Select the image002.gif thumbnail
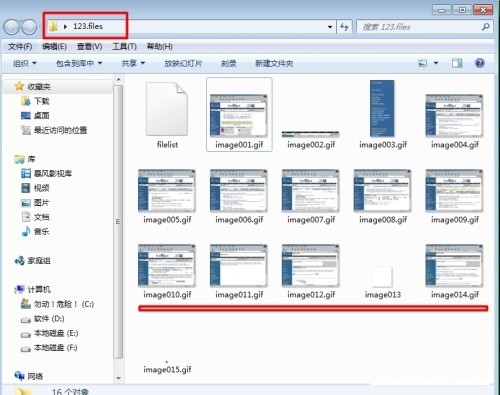 coord(311,134)
